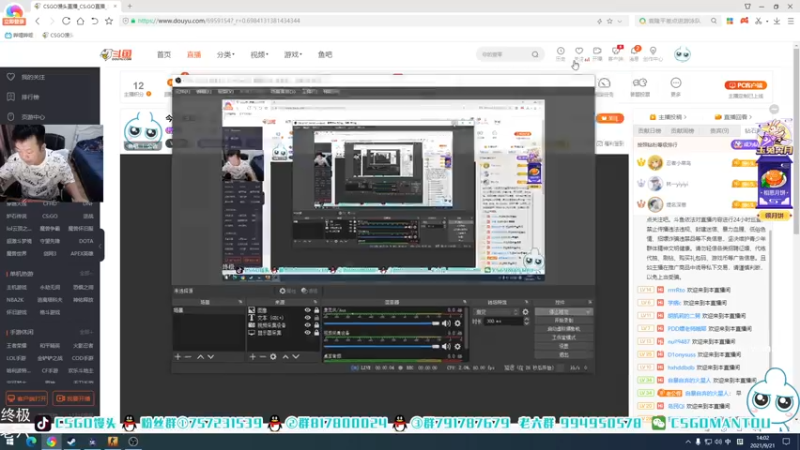
Task: Lock the Text (GDI+) source
Action: [316, 318]
